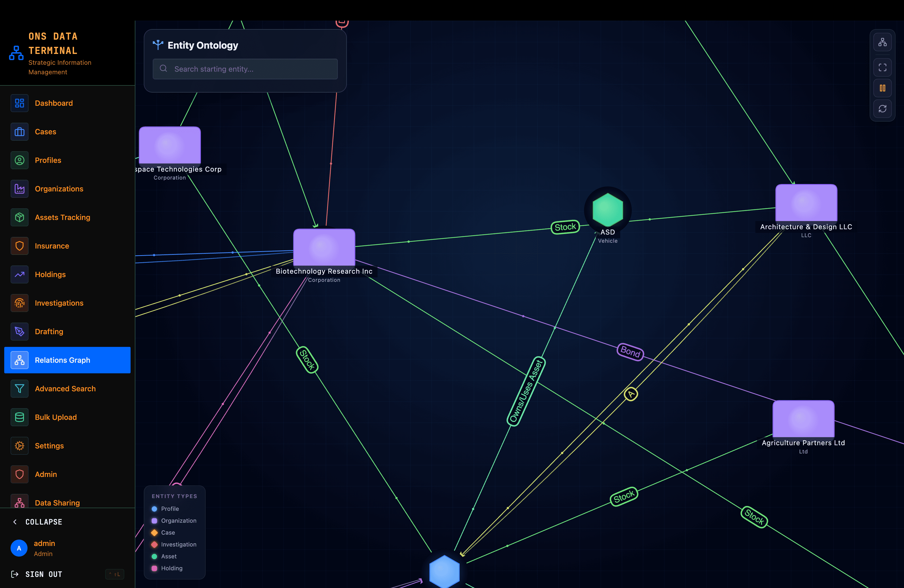Click the hierarchy layout icon top right
The image size is (904, 588).
pos(882,42)
